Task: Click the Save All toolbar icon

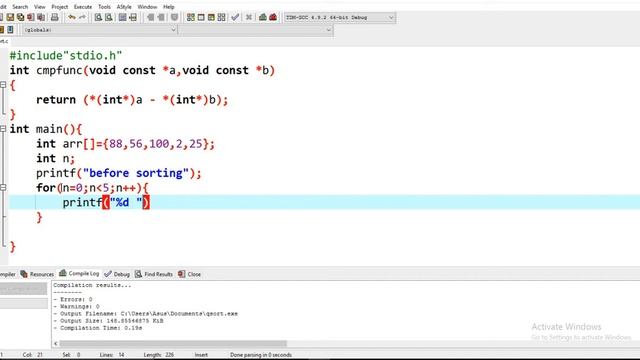Action: click(x=20, y=17)
